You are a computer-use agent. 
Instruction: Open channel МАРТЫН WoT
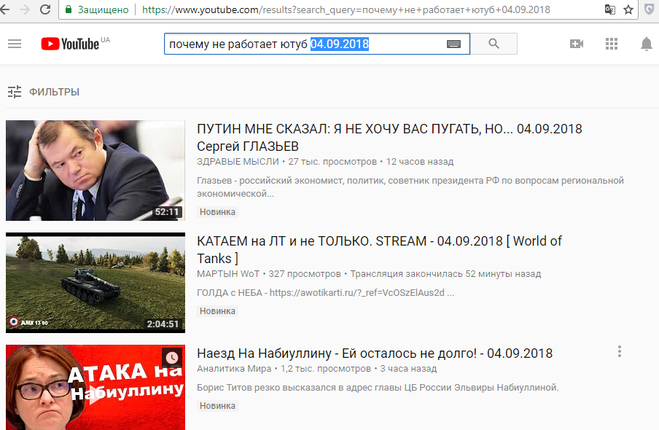pos(231,273)
